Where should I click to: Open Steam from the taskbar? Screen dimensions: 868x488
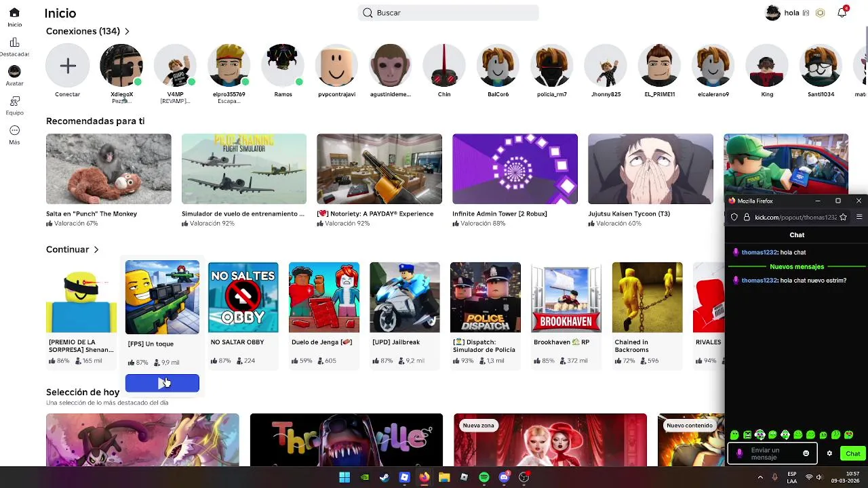(x=384, y=477)
